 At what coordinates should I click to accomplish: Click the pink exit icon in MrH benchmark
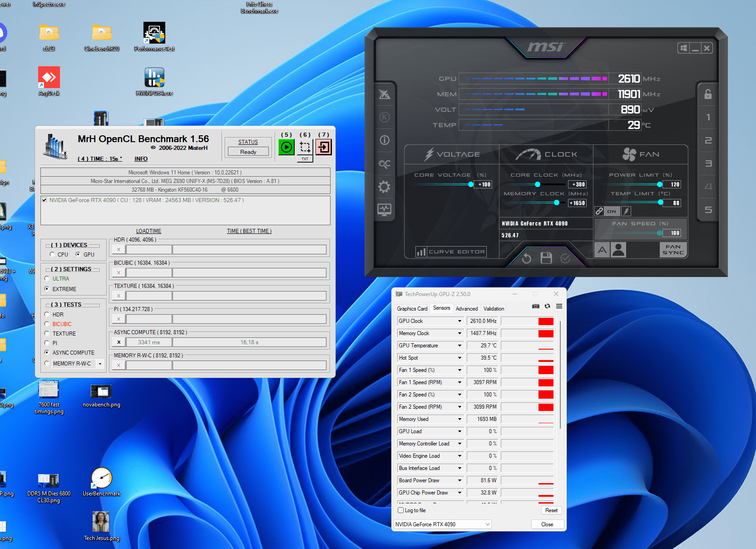pyautogui.click(x=324, y=147)
